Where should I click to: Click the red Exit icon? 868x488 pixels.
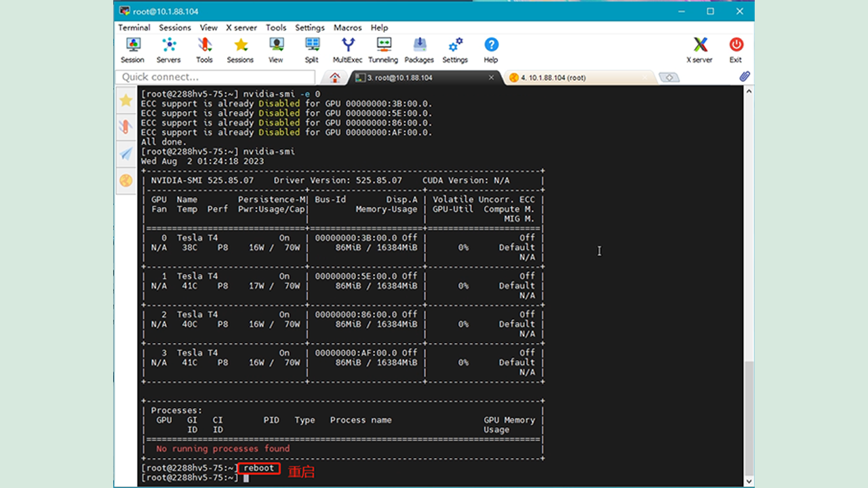click(736, 50)
